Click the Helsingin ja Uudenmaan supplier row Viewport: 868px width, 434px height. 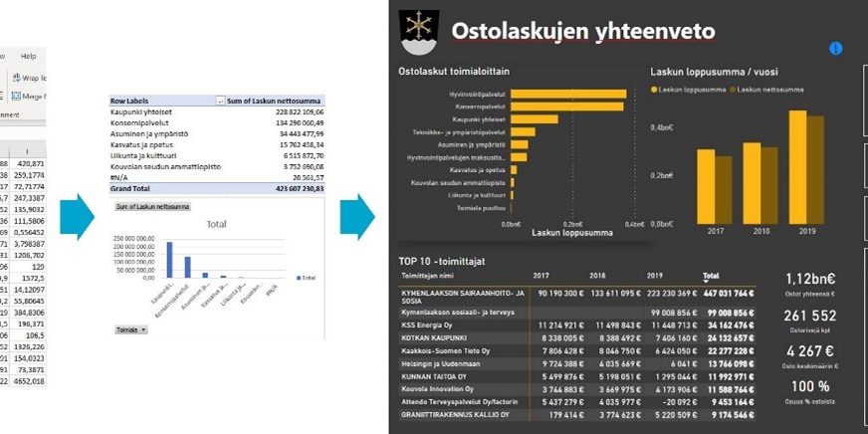tap(577, 363)
